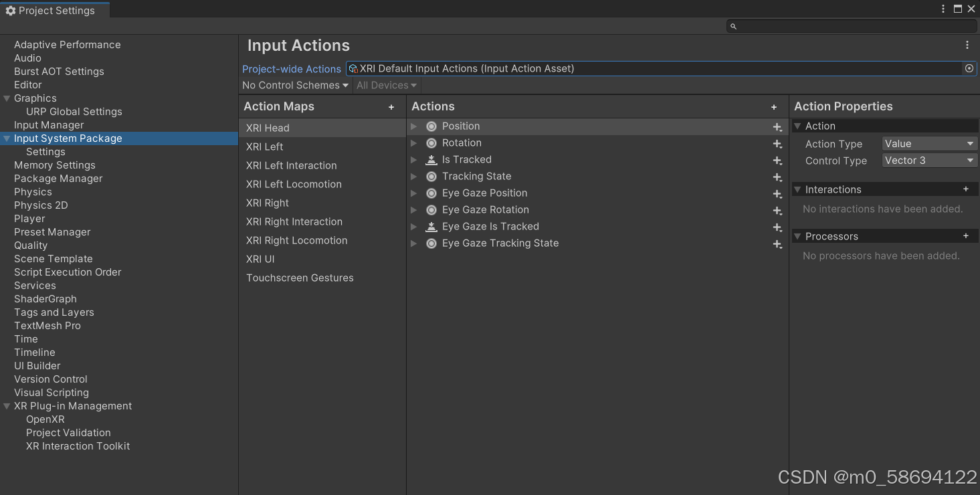Expand the Tracking State action

pyautogui.click(x=413, y=176)
